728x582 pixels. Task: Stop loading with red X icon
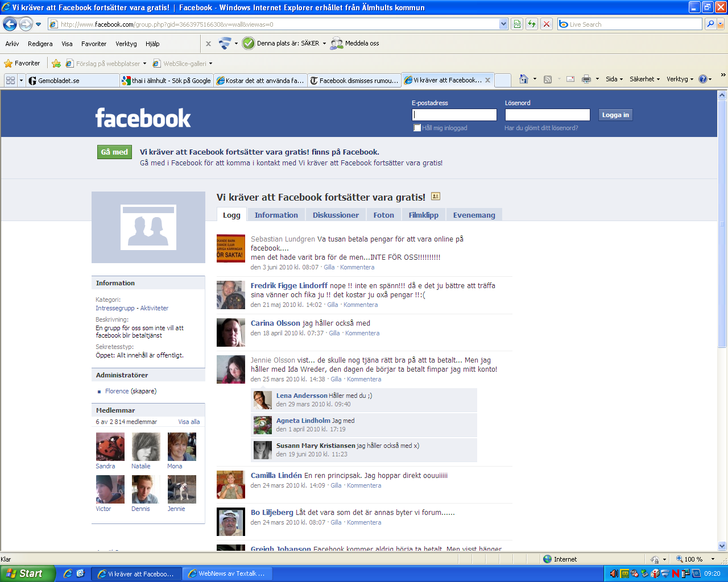click(547, 24)
